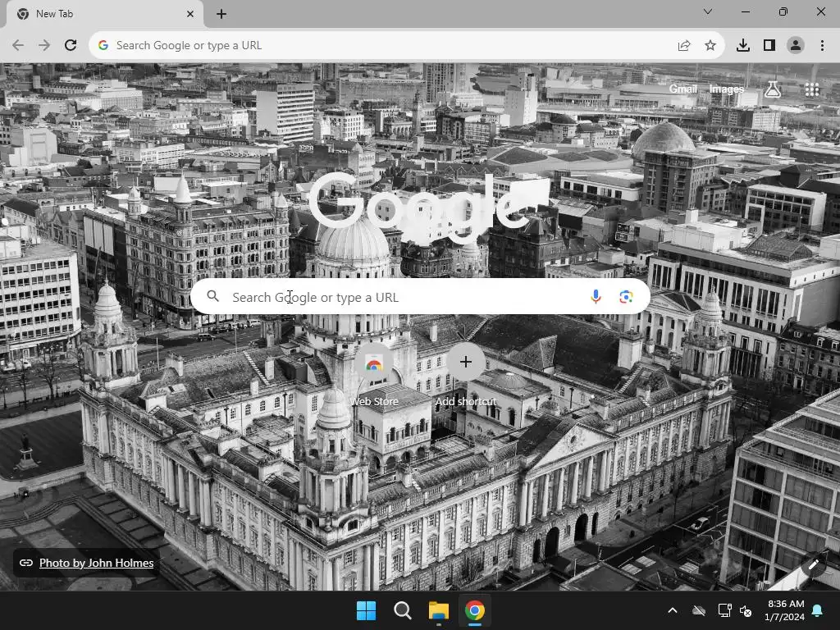This screenshot has width=840, height=630.
Task: Click the magnifier in the search box
Action: [x=213, y=295]
